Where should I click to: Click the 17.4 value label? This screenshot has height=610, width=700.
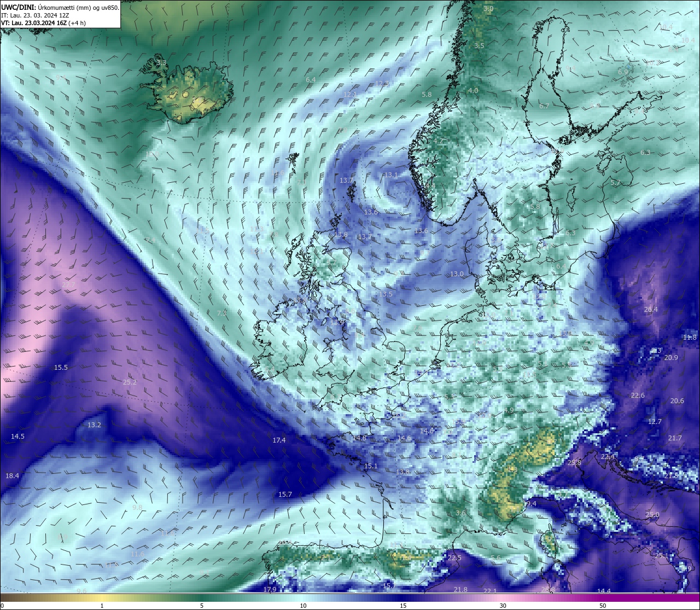point(279,440)
